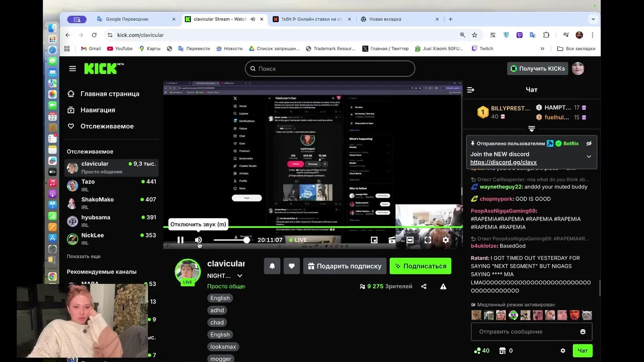Bookmark page with the star icon
644x362 pixels.
pyautogui.click(x=474, y=35)
